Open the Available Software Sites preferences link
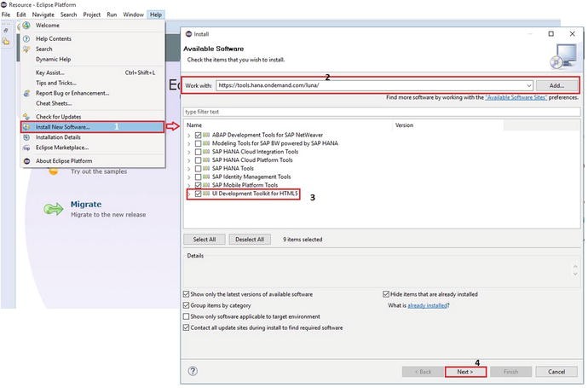Screen dimensions: 588x388 [516, 97]
